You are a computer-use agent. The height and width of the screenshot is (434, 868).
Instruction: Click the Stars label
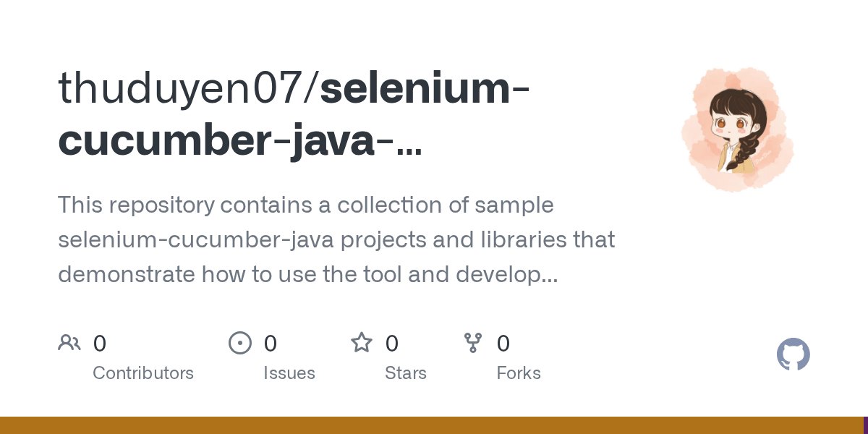tap(406, 373)
